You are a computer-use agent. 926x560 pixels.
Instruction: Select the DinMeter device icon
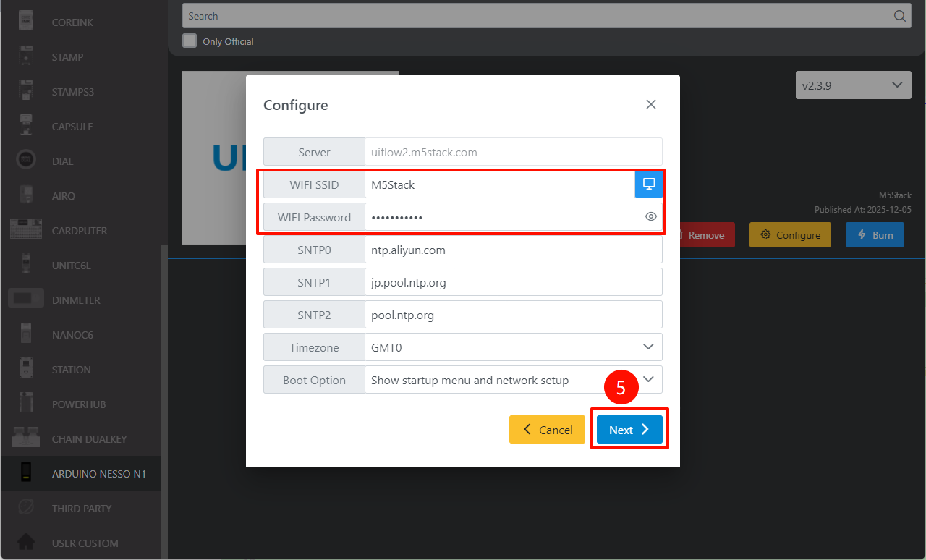pos(26,300)
